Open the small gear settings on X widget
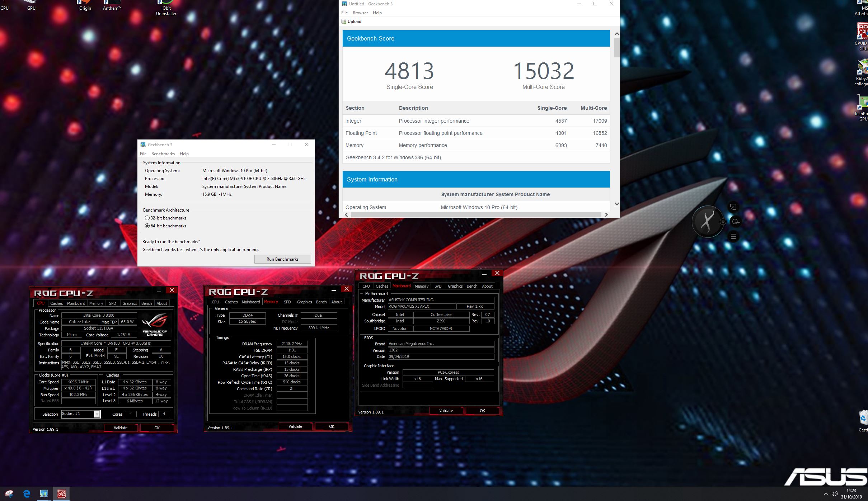The height and width of the screenshot is (501, 868). click(x=723, y=222)
